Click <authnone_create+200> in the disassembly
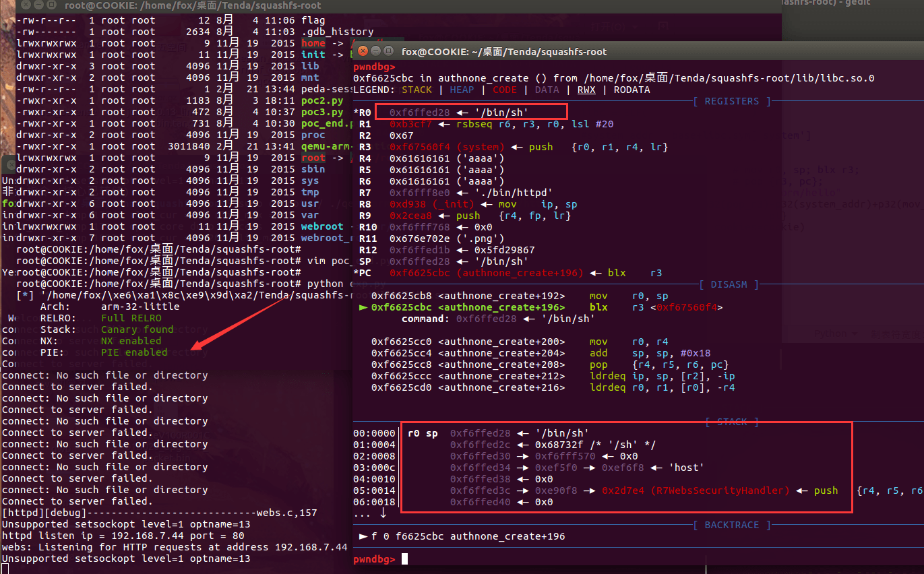Image resolution: width=924 pixels, height=574 pixels. (502, 342)
